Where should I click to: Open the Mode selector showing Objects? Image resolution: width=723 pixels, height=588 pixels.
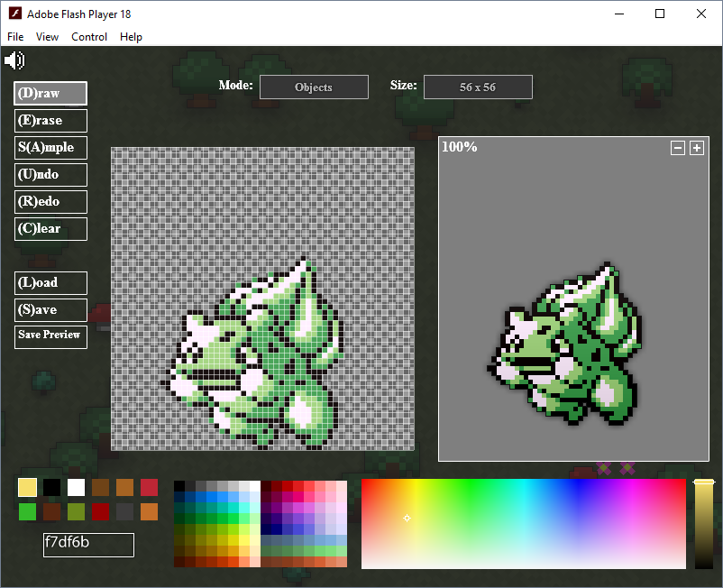pos(314,87)
